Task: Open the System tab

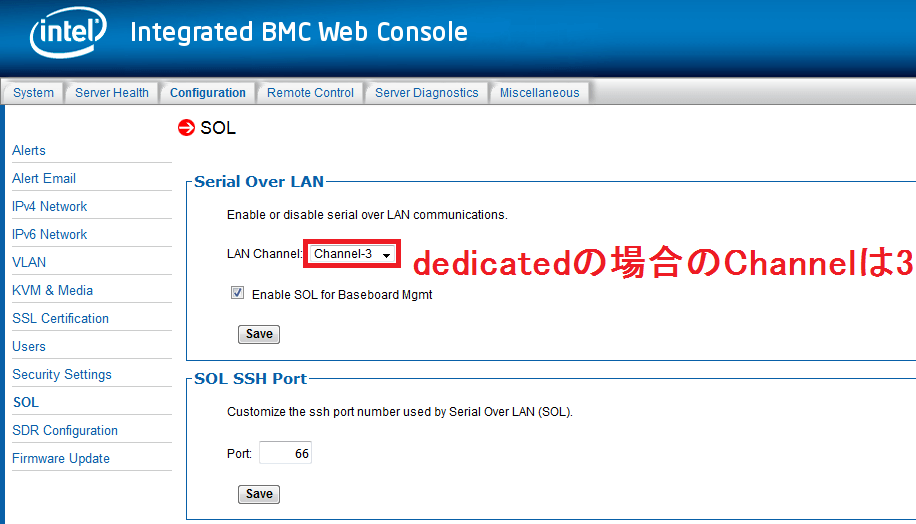Action: click(x=33, y=93)
